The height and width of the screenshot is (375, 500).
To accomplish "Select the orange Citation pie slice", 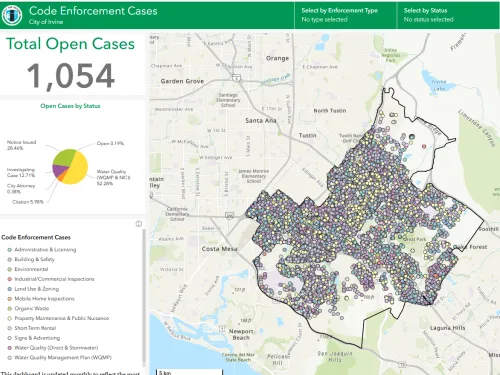I will 61,177.
